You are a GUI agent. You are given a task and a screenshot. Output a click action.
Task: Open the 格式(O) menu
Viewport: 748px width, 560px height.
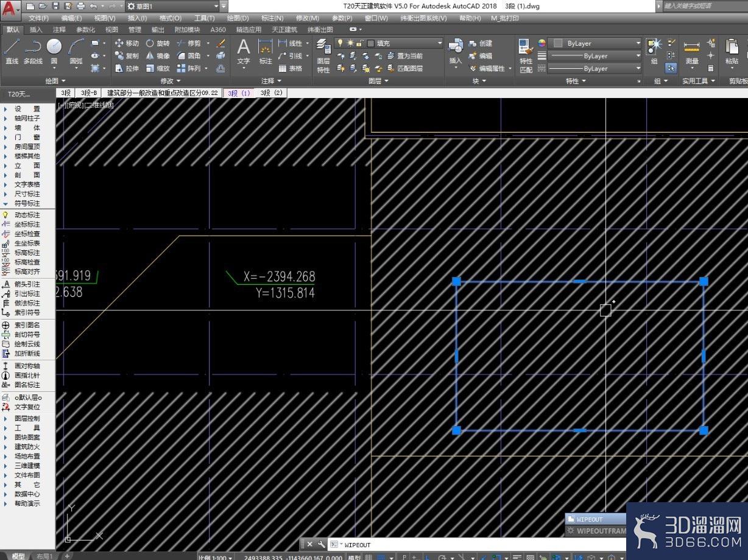(x=170, y=18)
